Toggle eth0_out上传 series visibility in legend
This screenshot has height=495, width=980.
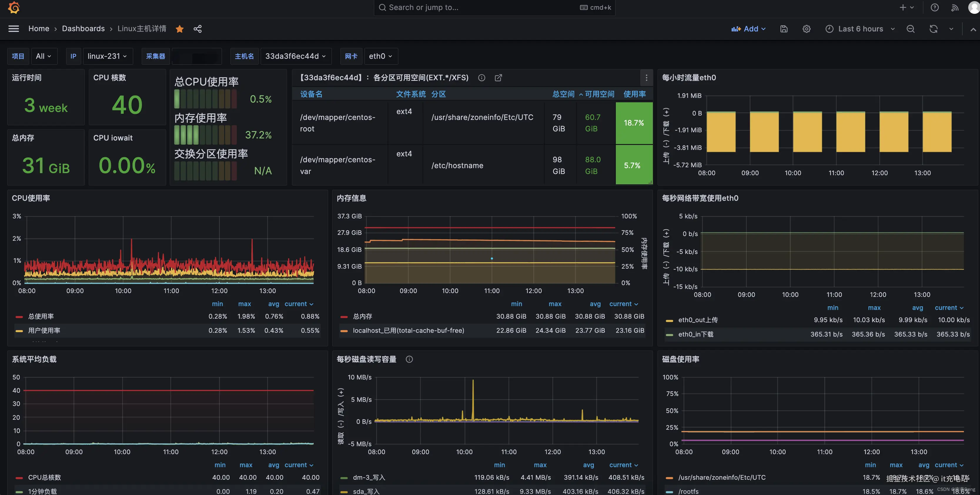pyautogui.click(x=698, y=320)
